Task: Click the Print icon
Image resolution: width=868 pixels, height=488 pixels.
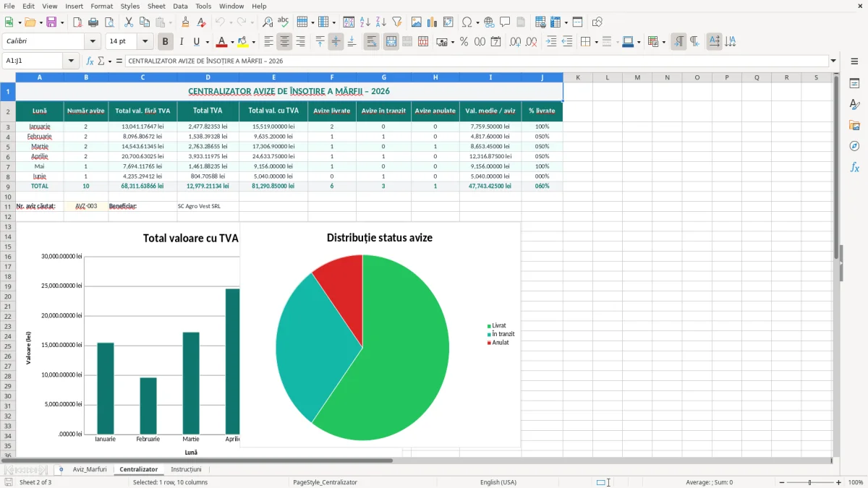Action: 93,22
